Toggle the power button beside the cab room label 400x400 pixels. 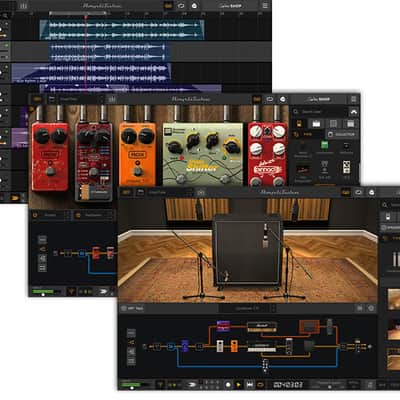tap(124, 308)
